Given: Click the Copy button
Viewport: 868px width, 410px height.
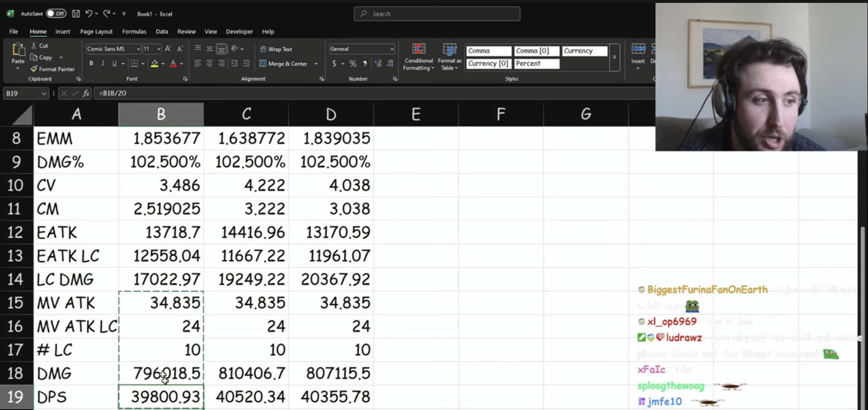Looking at the screenshot, I should (x=42, y=58).
